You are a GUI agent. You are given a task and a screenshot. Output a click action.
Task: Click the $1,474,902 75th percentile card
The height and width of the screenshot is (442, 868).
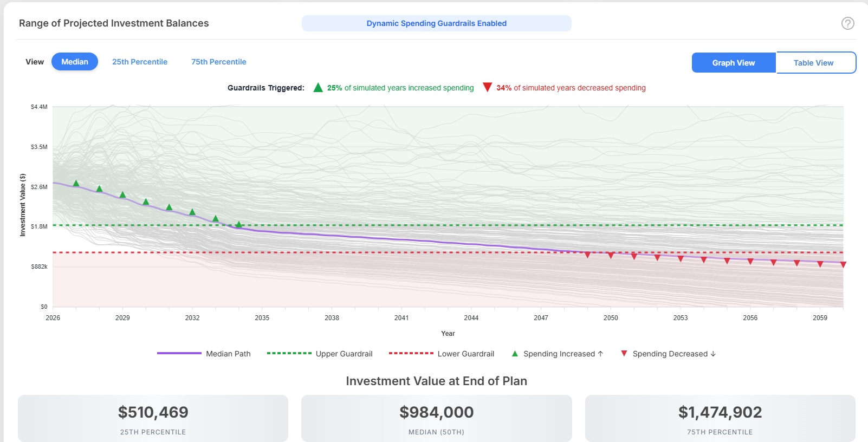(x=720, y=418)
